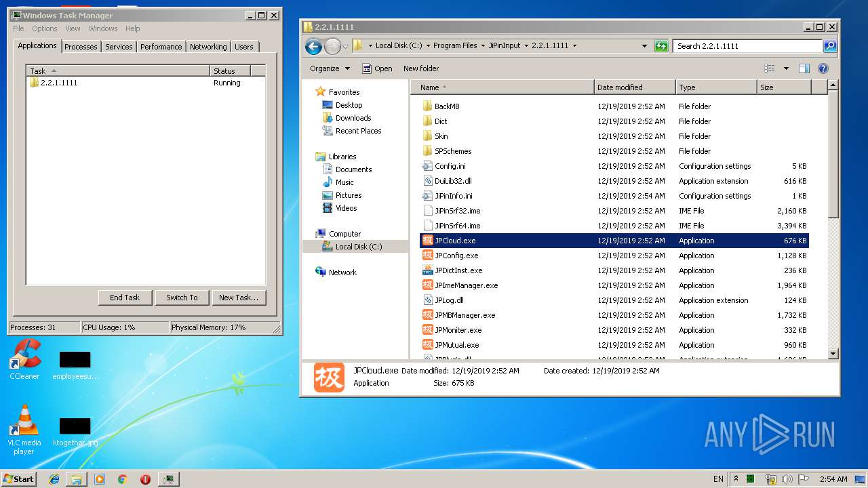Expand breadcrumb arrow after 2.2.1.1111
The width and height of the screenshot is (868, 488).
(x=574, y=46)
